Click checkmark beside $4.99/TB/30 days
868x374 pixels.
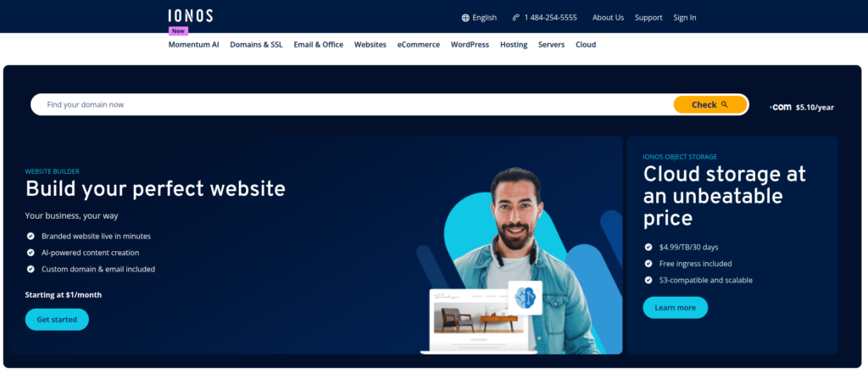click(x=648, y=247)
